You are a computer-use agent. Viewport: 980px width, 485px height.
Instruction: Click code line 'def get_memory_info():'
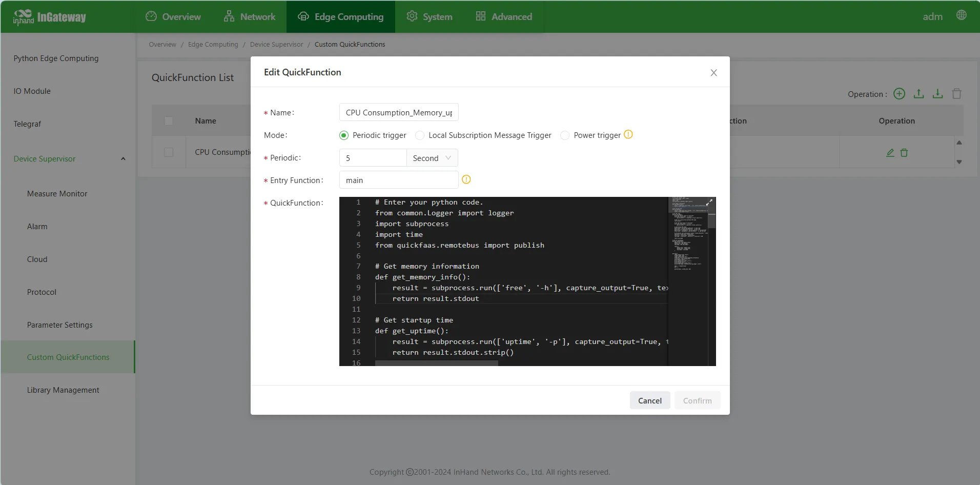tap(422, 277)
